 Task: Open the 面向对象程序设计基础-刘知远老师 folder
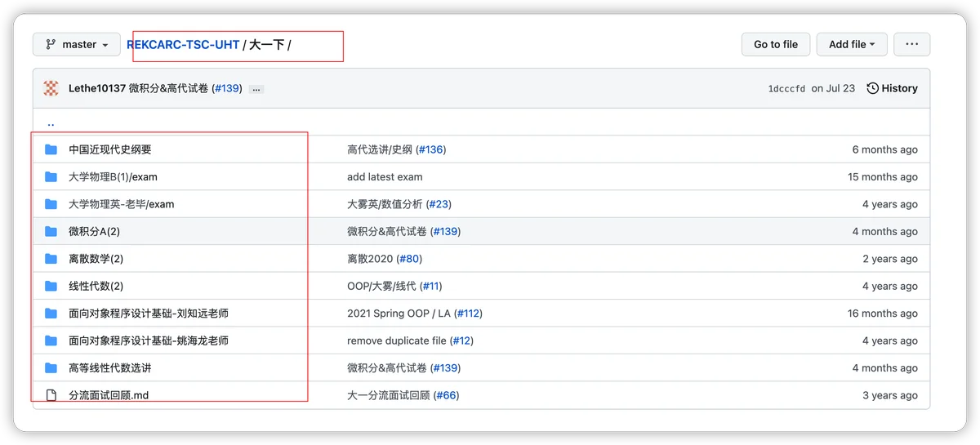coord(149,314)
